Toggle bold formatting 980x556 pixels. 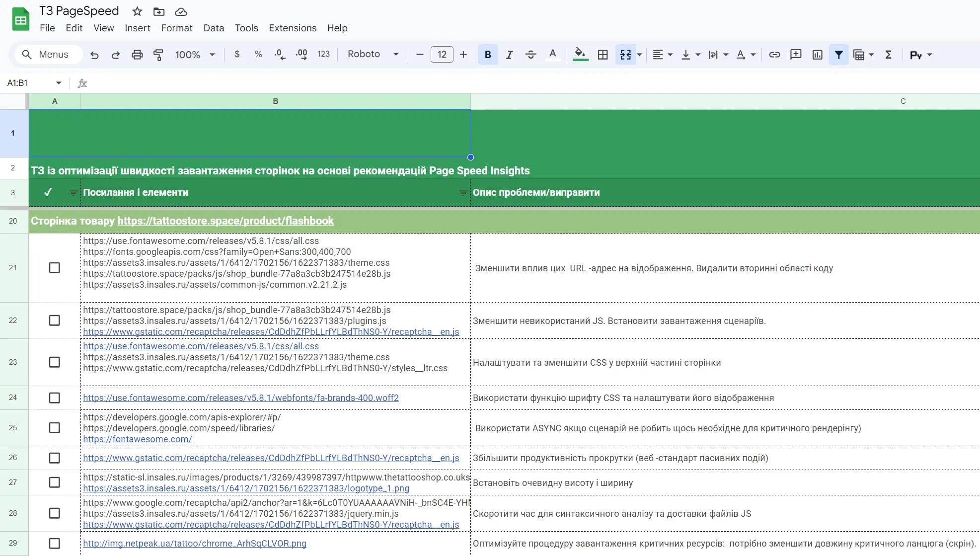click(488, 55)
